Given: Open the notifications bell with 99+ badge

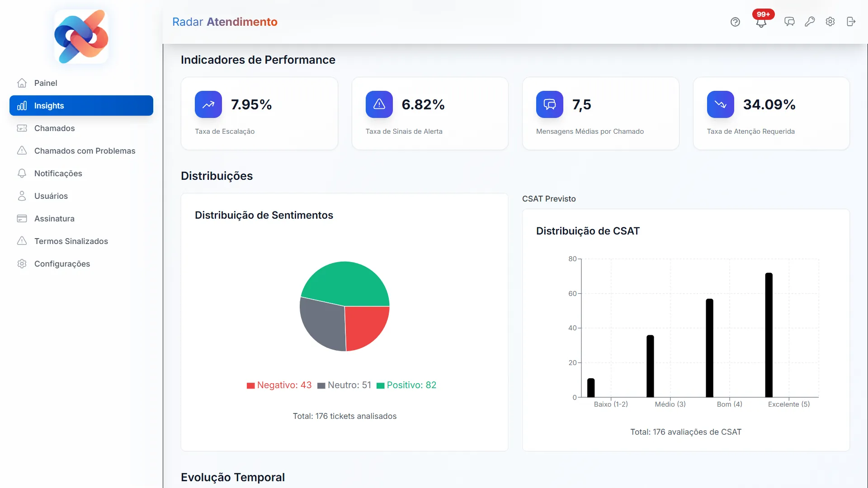Looking at the screenshot, I should pos(761,22).
